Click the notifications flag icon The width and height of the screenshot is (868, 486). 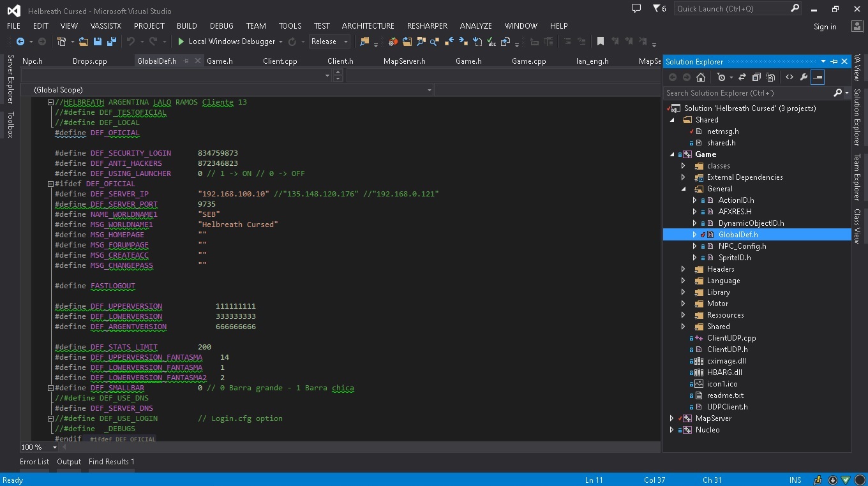[656, 8]
